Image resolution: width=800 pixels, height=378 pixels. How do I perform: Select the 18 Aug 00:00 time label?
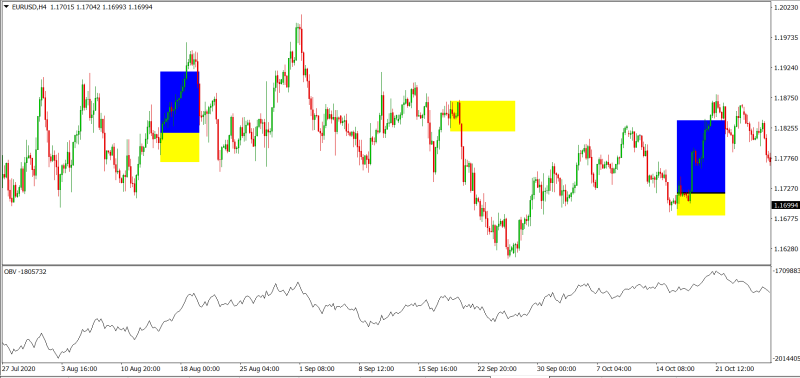tap(199, 368)
